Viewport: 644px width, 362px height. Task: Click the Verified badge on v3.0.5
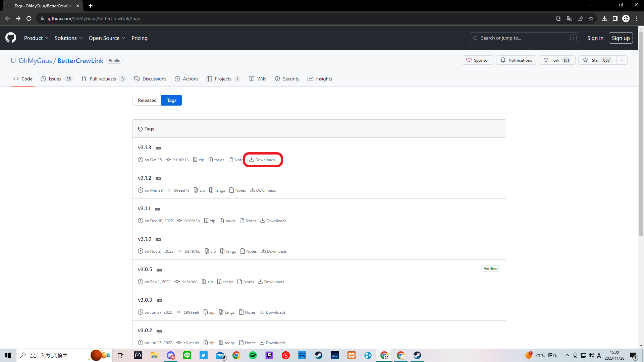[490, 268]
